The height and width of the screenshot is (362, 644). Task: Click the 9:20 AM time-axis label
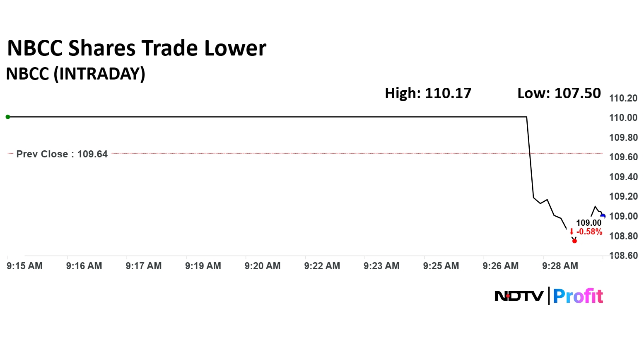pos(263,266)
